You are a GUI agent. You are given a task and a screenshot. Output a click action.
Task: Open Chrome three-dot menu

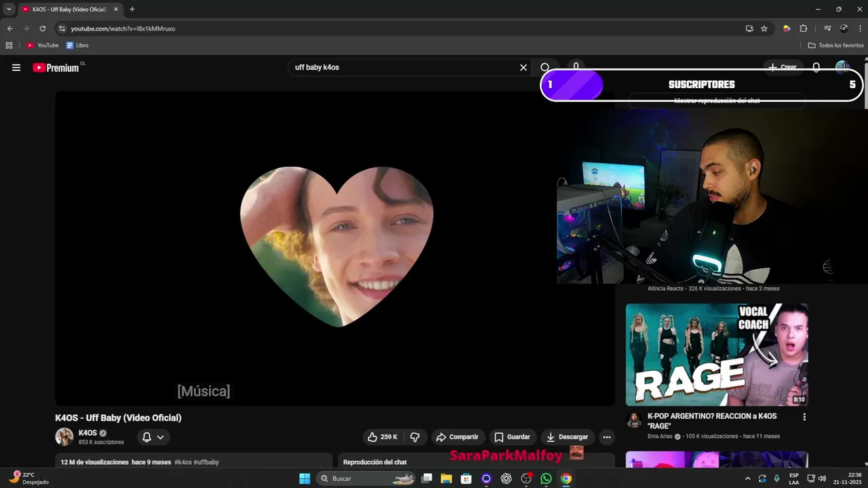click(x=860, y=28)
